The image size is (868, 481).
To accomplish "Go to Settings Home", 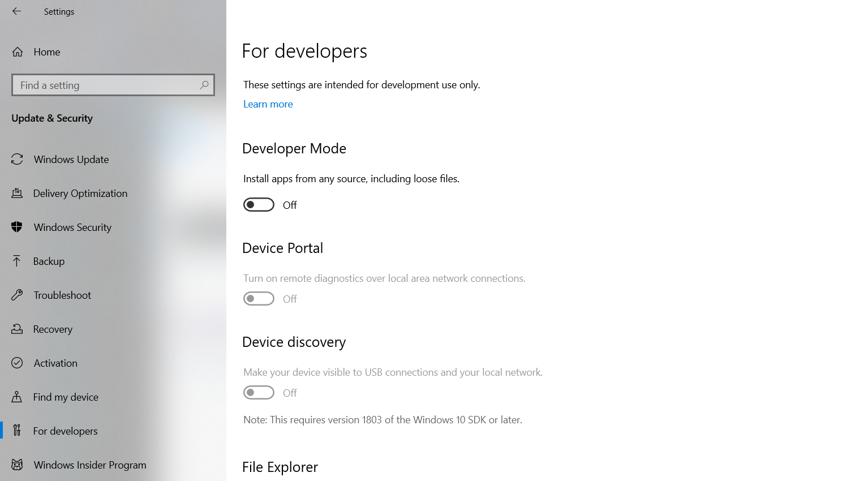I will click(x=113, y=52).
